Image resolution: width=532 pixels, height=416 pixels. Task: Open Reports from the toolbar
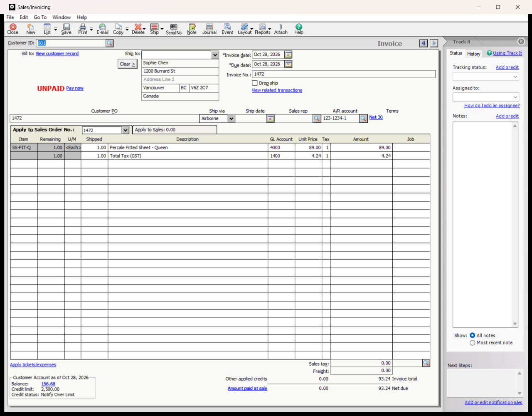click(x=262, y=29)
